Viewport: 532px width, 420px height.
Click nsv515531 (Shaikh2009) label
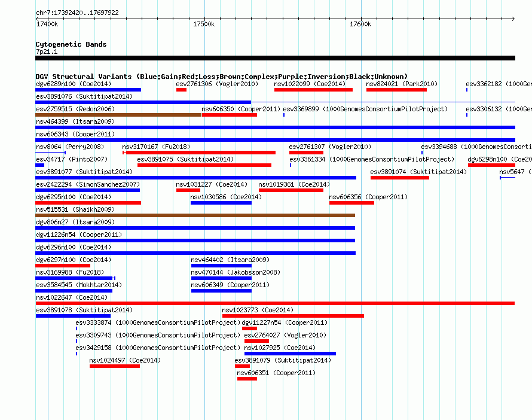pos(75,209)
